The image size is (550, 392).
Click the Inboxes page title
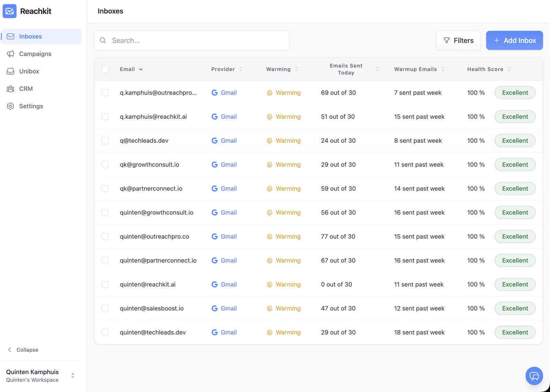tap(110, 11)
